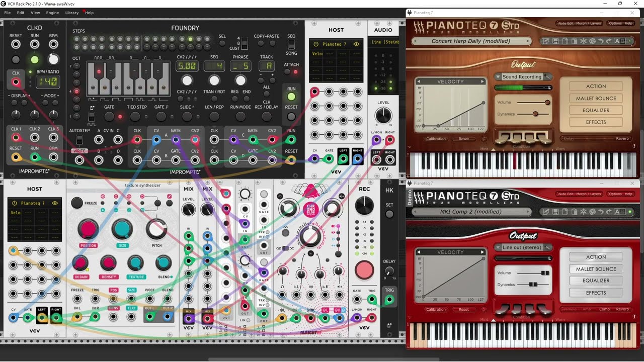Click the FREEZE button on texture synthesizer

click(x=76, y=203)
